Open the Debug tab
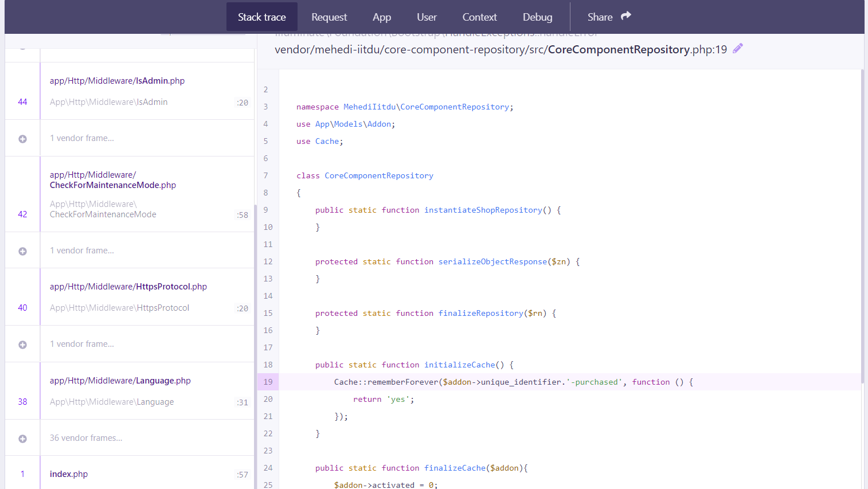 pyautogui.click(x=537, y=17)
